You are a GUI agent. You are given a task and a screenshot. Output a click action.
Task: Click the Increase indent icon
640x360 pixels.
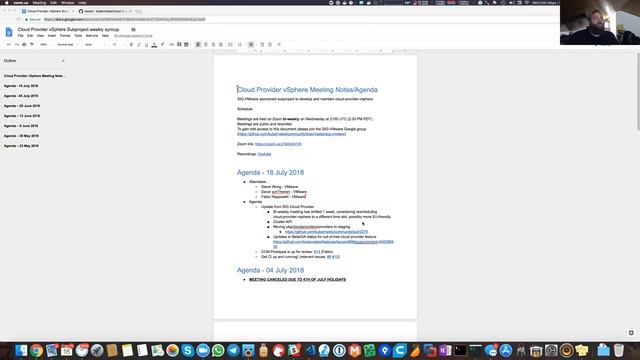(270, 44)
